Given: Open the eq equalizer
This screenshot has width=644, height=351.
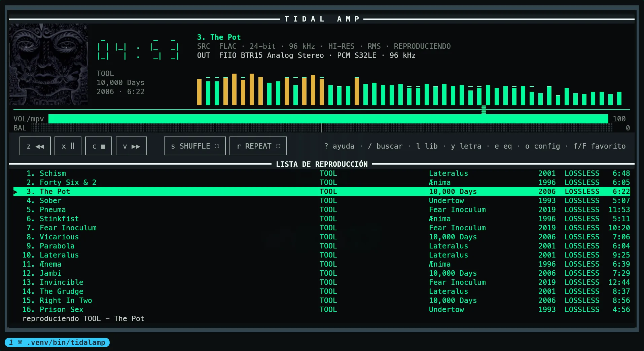Looking at the screenshot, I should click(x=503, y=146).
